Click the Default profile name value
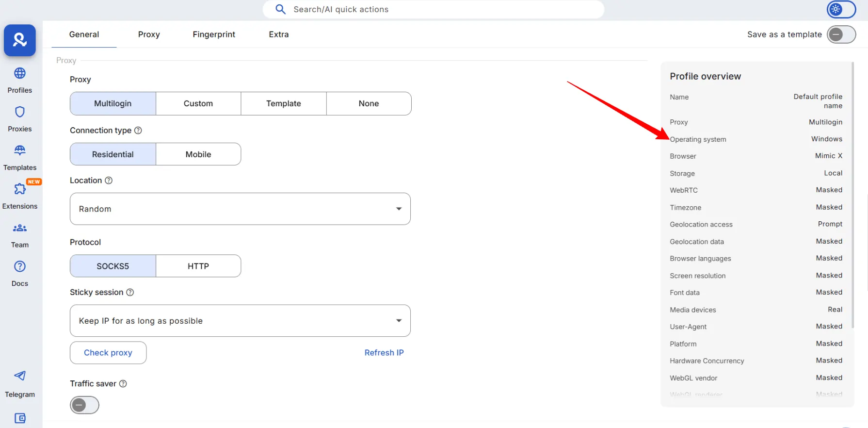 tap(818, 101)
